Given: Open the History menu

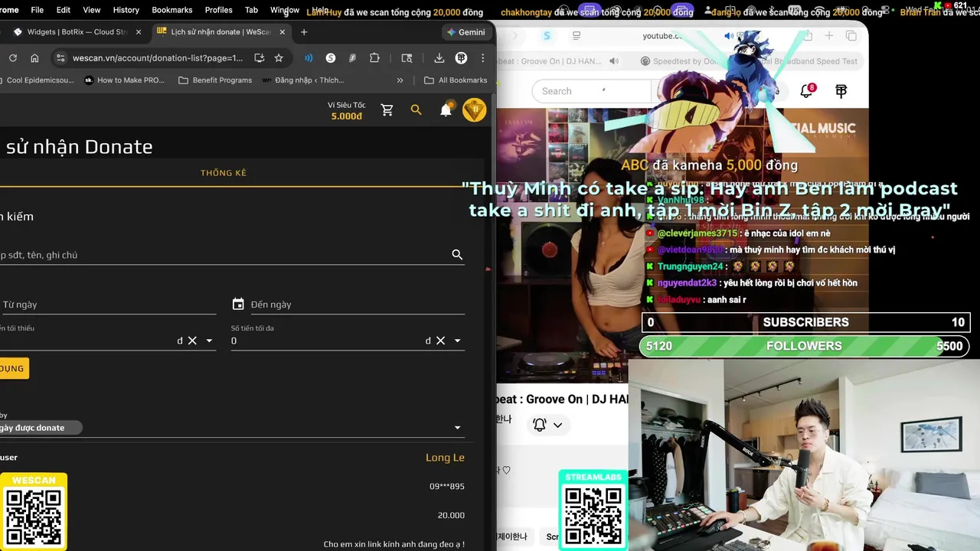Looking at the screenshot, I should (126, 10).
